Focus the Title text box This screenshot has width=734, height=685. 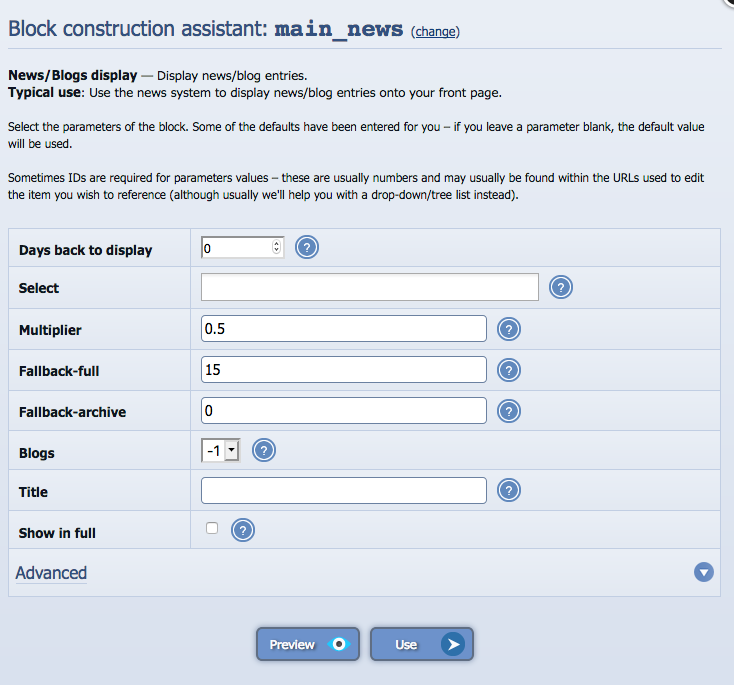pos(343,490)
